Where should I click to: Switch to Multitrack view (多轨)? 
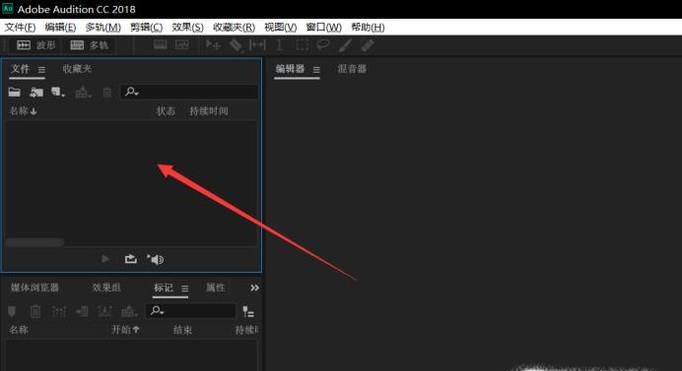click(90, 45)
